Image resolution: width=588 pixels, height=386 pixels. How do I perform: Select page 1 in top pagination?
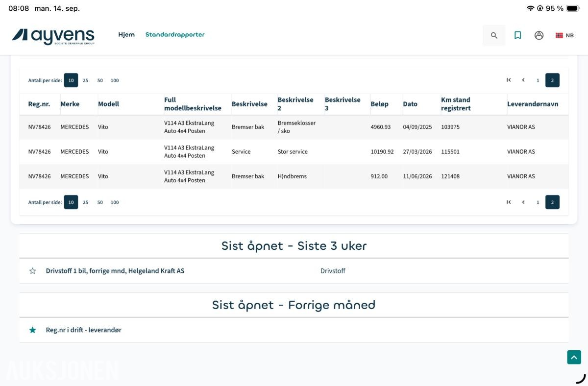pos(538,80)
